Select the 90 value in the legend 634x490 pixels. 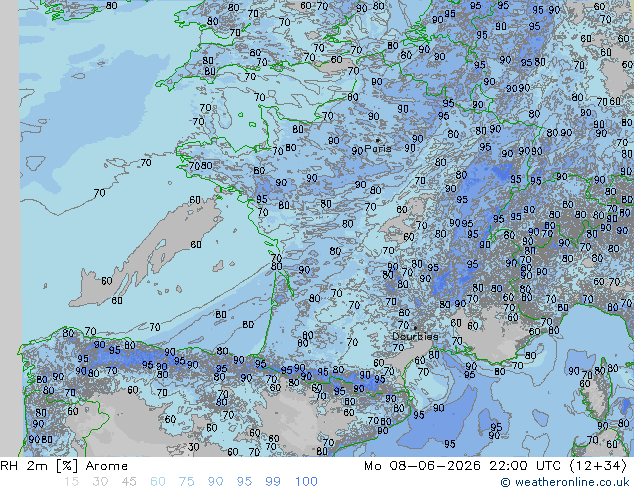click(x=215, y=482)
